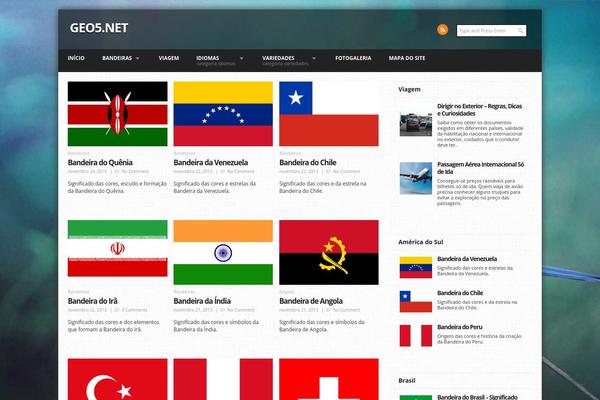Open Bandeira da Venezuela in América do Sul sidebar
This screenshot has height=400, width=600.
[x=467, y=259]
